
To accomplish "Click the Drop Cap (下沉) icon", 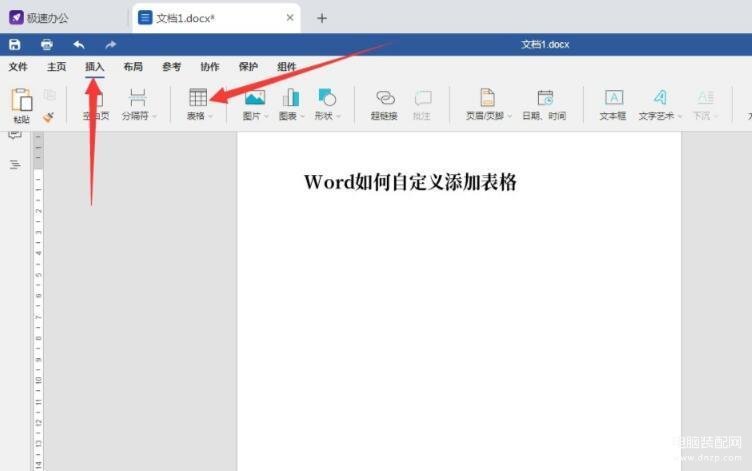I will (705, 98).
